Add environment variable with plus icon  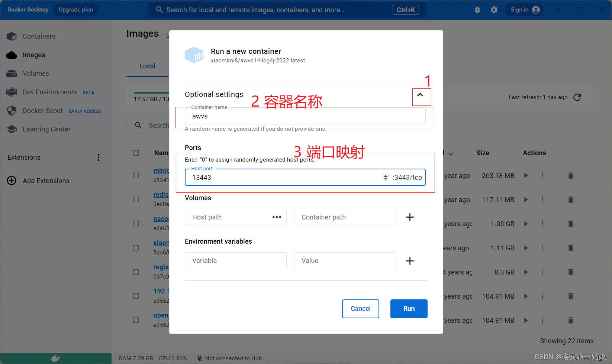click(410, 261)
